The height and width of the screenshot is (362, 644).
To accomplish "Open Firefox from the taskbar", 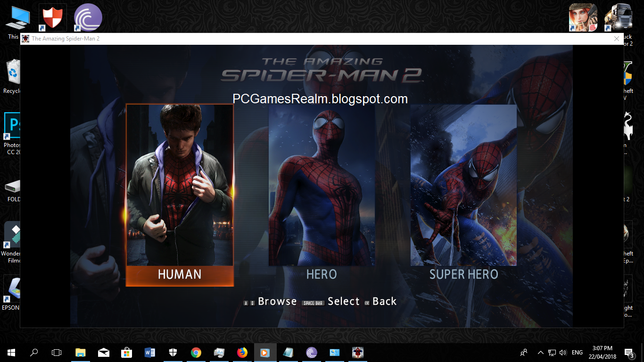I will tap(242, 353).
